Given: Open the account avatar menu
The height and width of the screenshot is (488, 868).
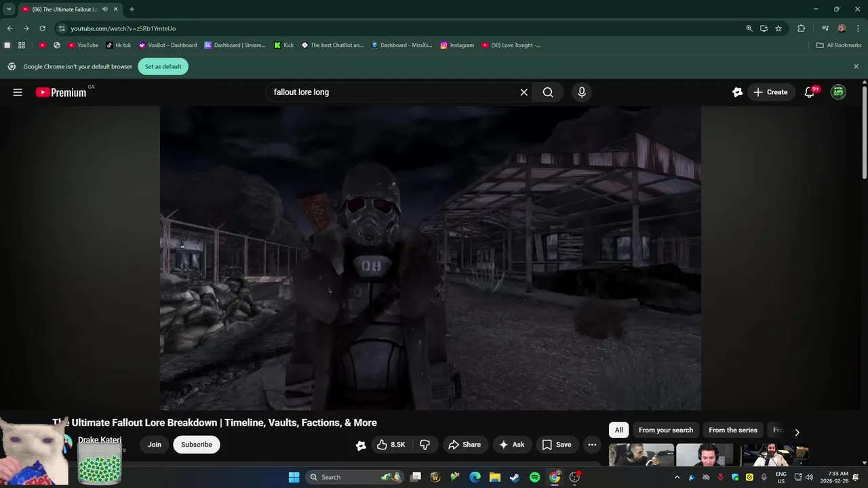Looking at the screenshot, I should click(838, 92).
